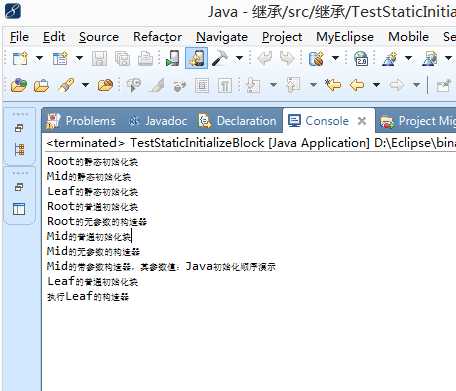Image resolution: width=456 pixels, height=391 pixels.
Task: Restore the minimized stack containing the hierarchy icon
Action: pyautogui.click(x=19, y=128)
